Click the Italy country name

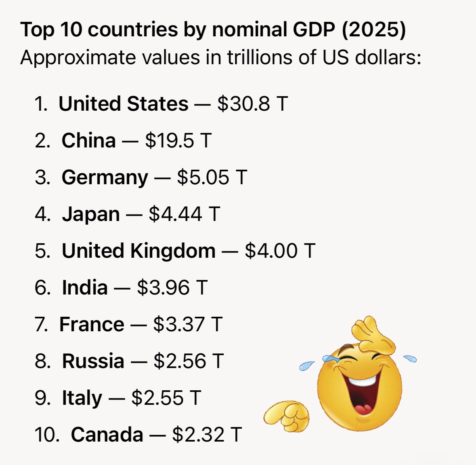coord(82,398)
